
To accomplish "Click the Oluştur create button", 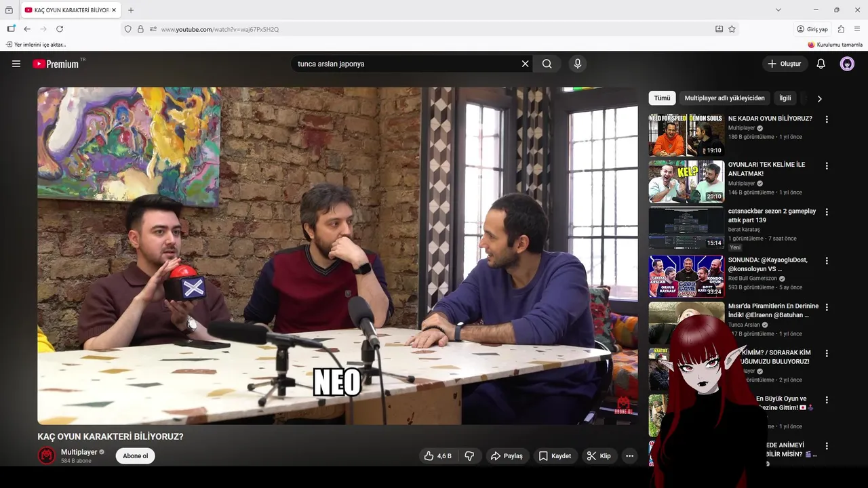I will tap(784, 64).
